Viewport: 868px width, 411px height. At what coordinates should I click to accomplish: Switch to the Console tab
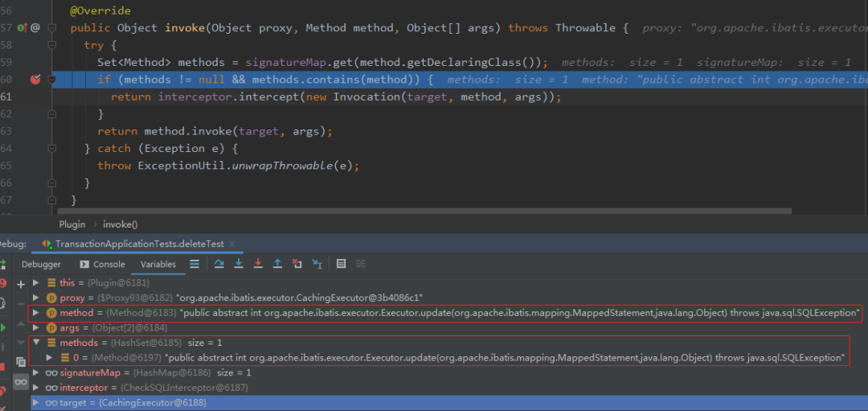[103, 264]
